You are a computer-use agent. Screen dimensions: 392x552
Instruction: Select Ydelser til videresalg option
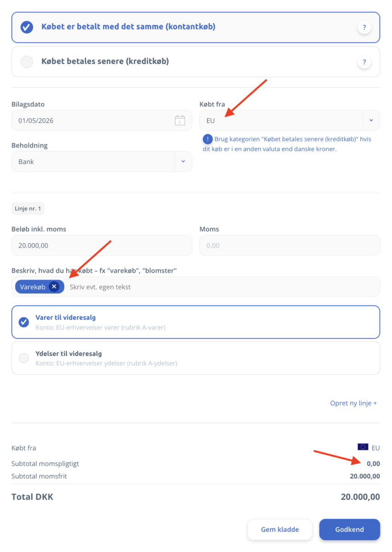(x=196, y=358)
